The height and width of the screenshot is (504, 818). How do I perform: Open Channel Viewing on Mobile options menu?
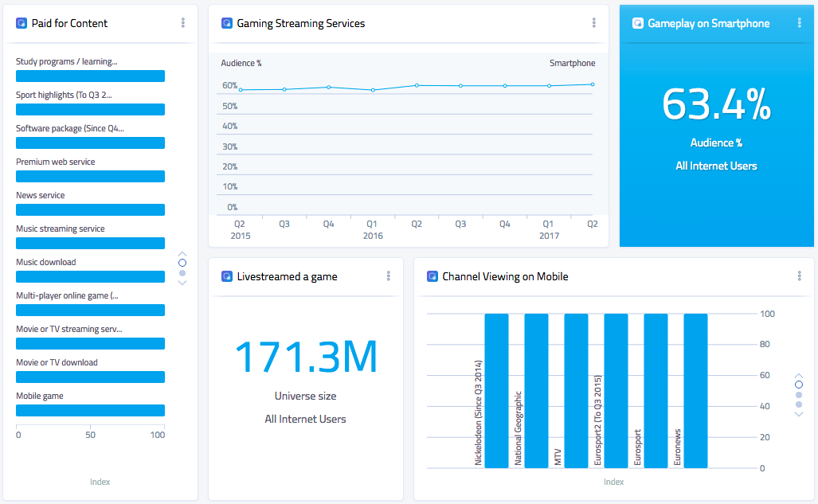tap(800, 276)
